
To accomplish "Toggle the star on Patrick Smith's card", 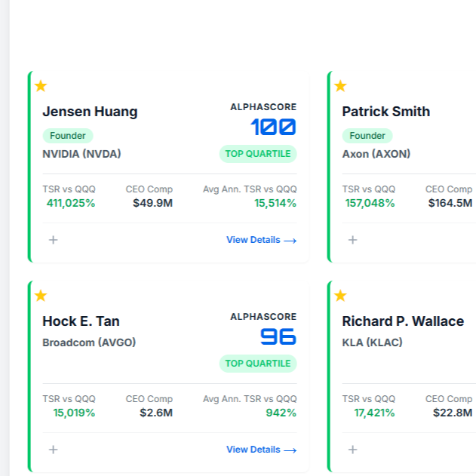I will click(340, 86).
